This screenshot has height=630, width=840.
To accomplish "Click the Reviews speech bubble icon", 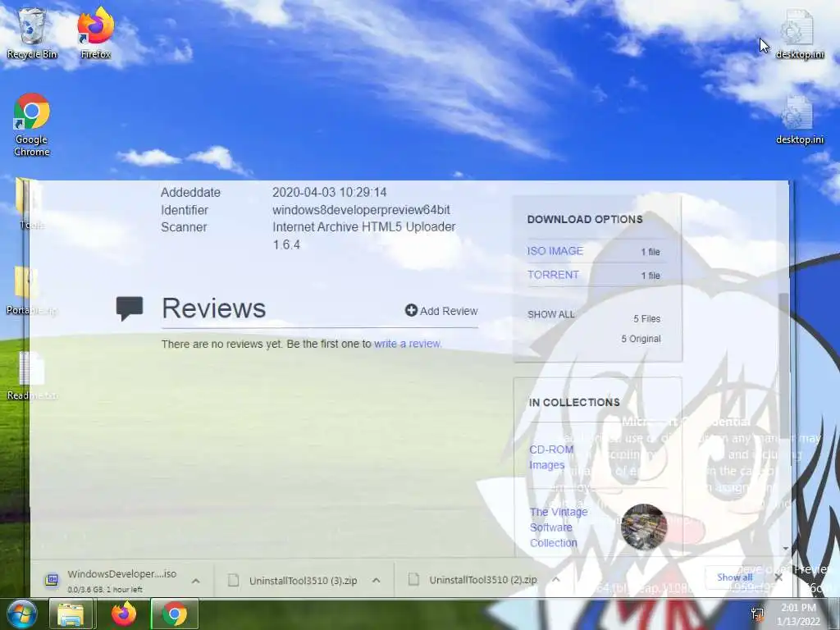I will [x=130, y=308].
